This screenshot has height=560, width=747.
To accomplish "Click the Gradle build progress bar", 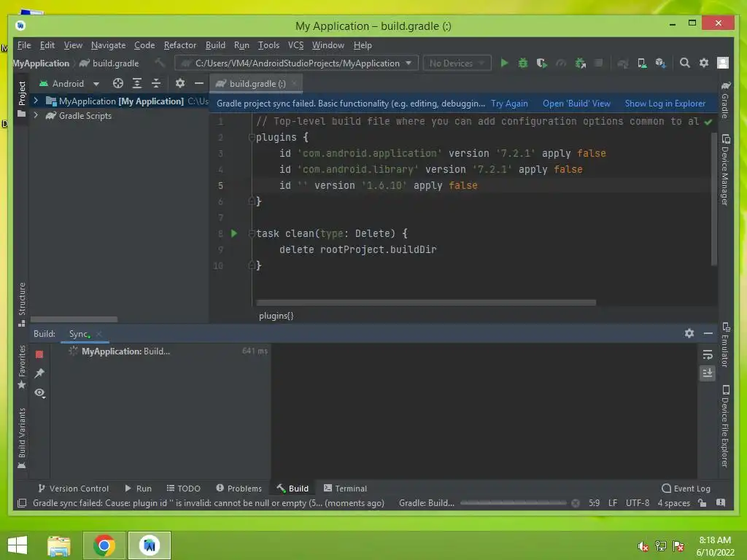I will [x=513, y=503].
